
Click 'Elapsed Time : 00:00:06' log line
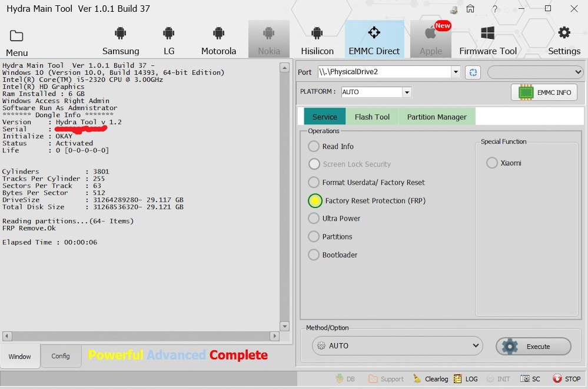point(49,242)
